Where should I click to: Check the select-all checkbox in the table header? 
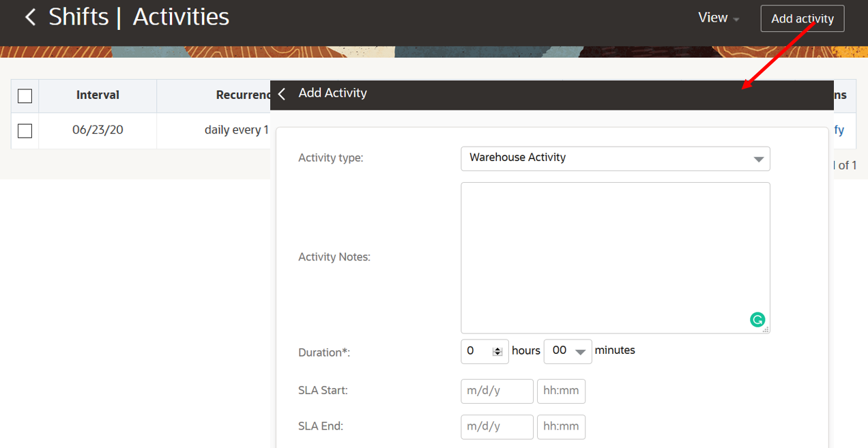25,95
